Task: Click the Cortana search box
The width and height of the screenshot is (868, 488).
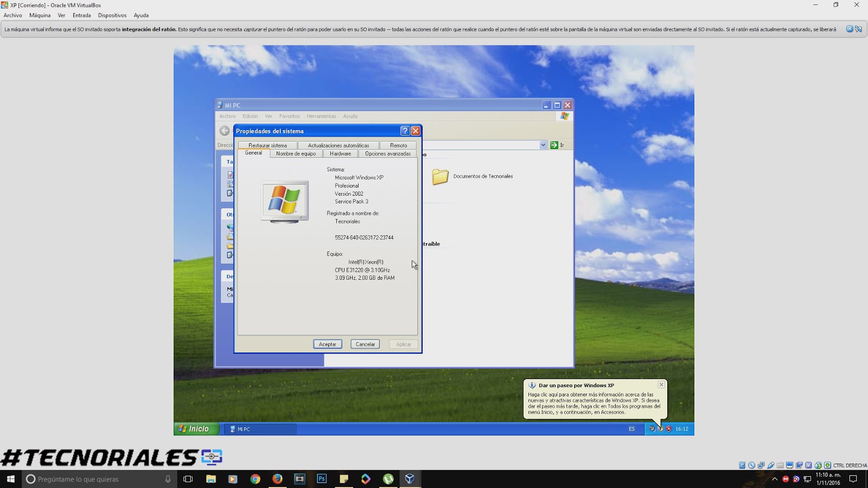Action: (x=99, y=479)
